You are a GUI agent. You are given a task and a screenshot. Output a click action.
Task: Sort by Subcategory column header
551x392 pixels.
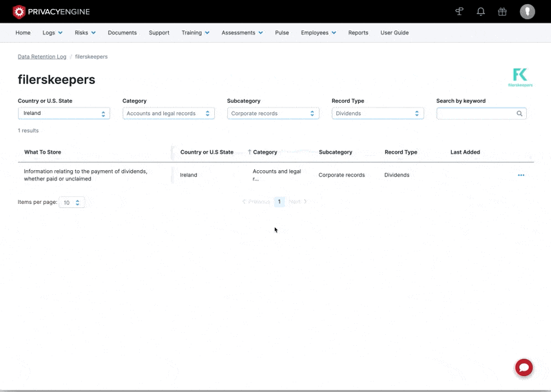335,152
